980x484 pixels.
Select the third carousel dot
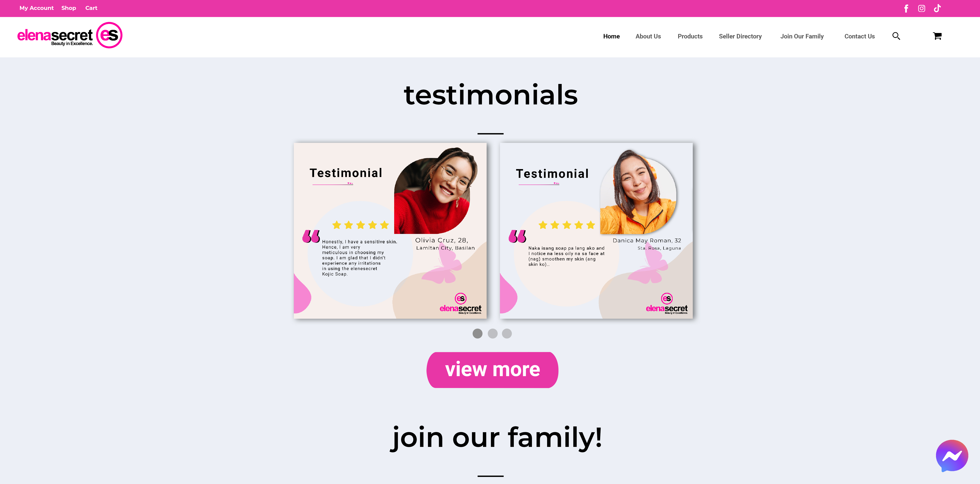point(507,334)
